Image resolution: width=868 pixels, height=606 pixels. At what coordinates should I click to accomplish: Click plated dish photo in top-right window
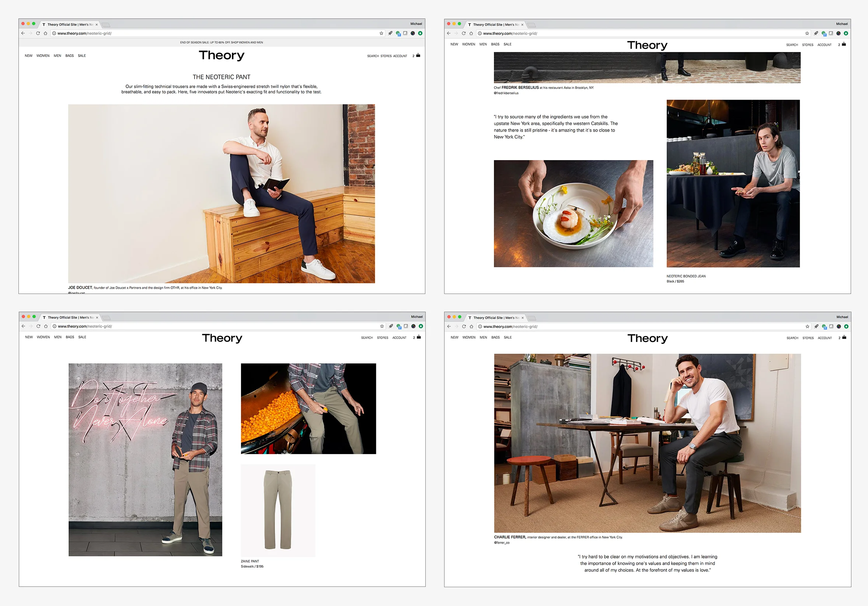[574, 213]
